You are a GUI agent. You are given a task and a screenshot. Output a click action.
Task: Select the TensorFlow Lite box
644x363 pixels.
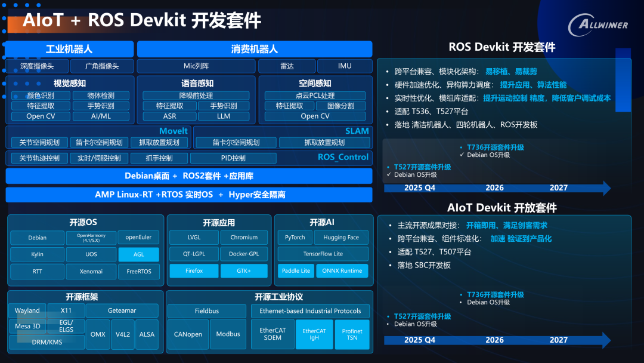tap(323, 254)
